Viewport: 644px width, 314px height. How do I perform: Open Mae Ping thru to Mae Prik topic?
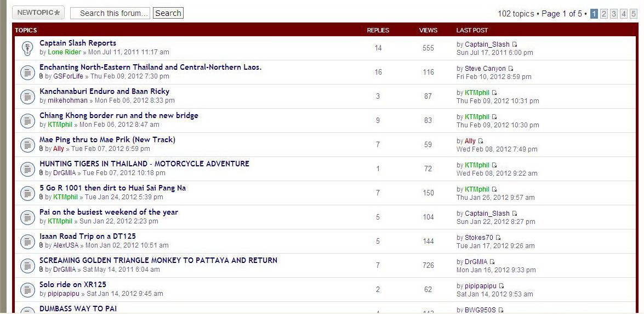(107, 139)
